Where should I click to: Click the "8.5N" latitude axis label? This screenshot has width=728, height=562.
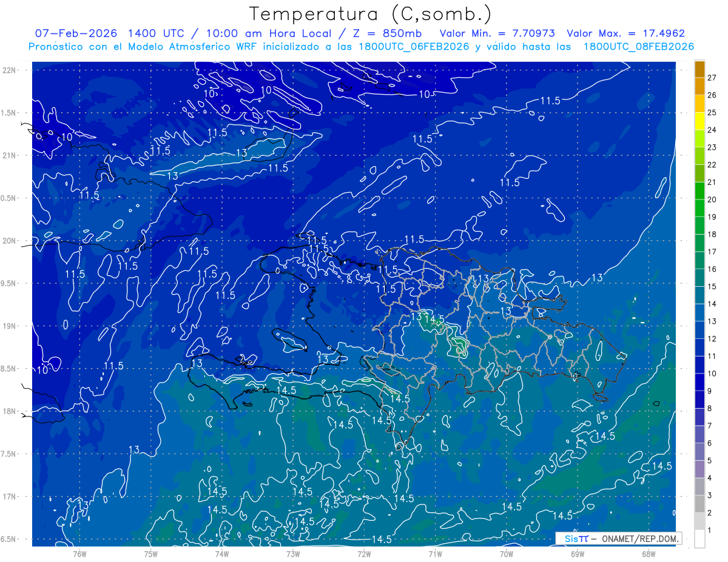click(x=8, y=369)
